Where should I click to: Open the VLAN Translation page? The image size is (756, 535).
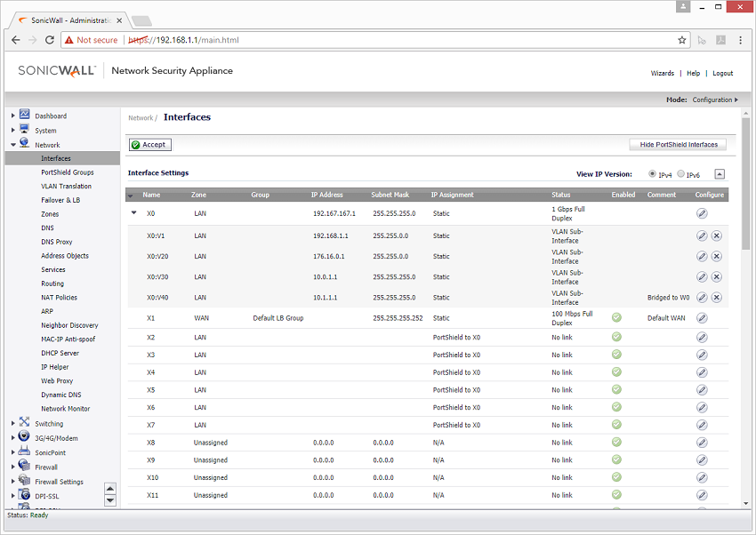pyautogui.click(x=66, y=187)
